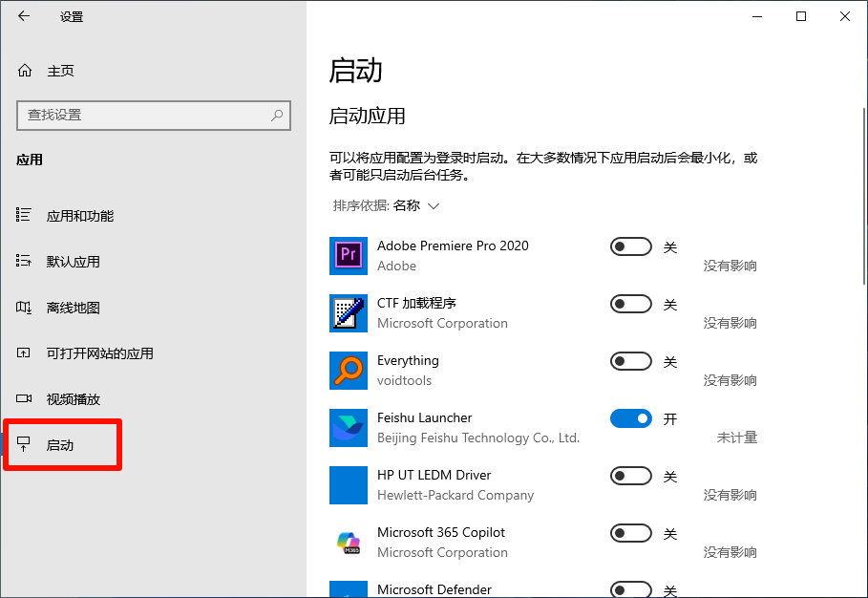Open 离线地图 page
This screenshot has height=598, width=868.
pyautogui.click(x=154, y=308)
